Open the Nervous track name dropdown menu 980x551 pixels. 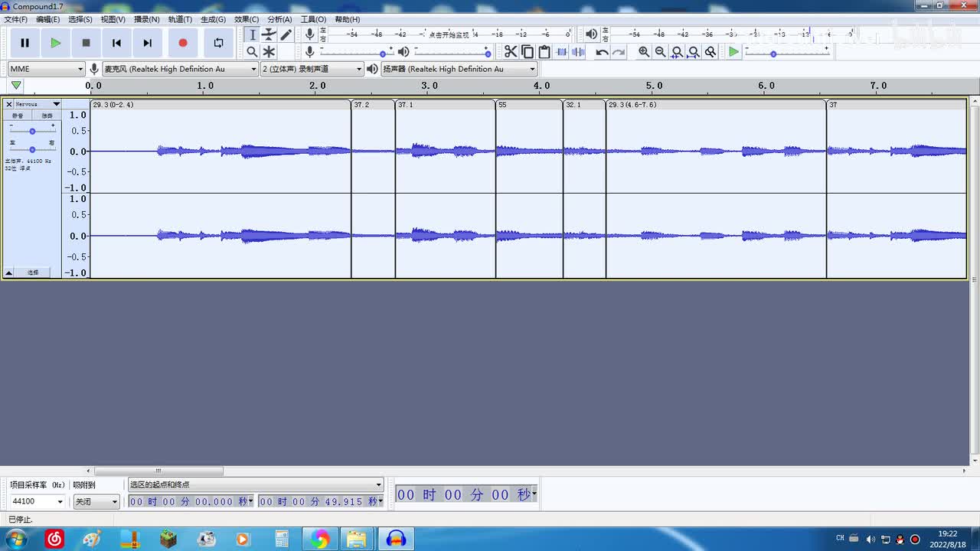pyautogui.click(x=38, y=104)
